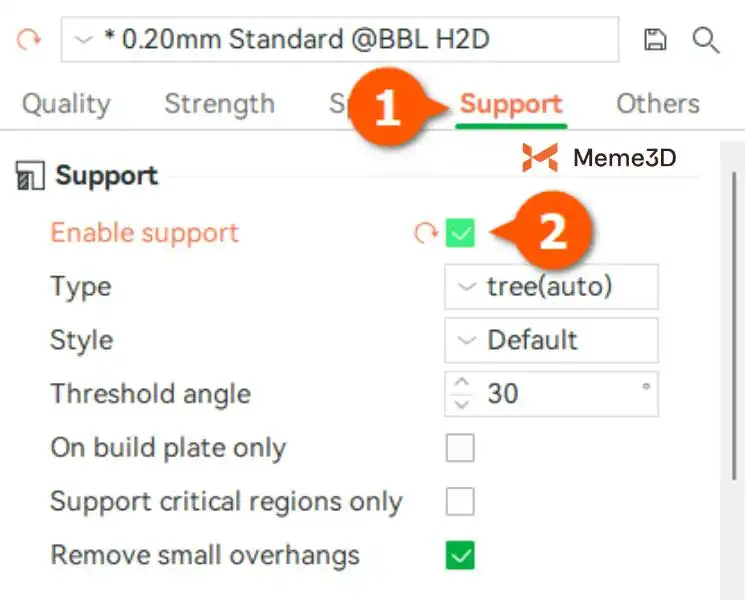Open the search settings magnifier icon

click(x=706, y=40)
